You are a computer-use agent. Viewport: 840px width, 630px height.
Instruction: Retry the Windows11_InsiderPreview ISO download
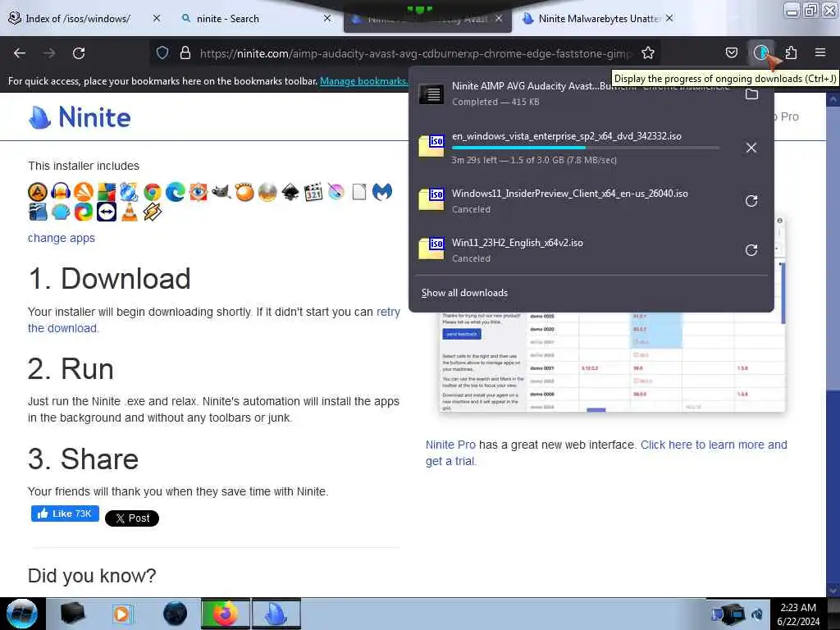click(751, 201)
